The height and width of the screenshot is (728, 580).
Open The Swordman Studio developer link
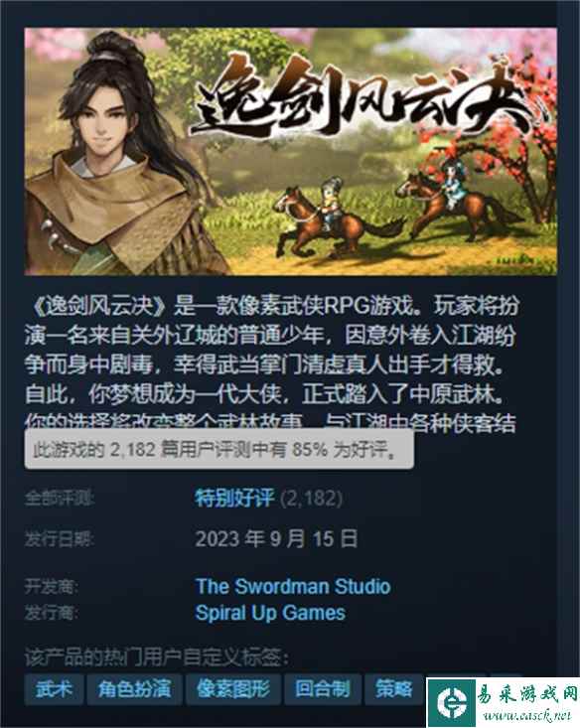[x=293, y=586]
